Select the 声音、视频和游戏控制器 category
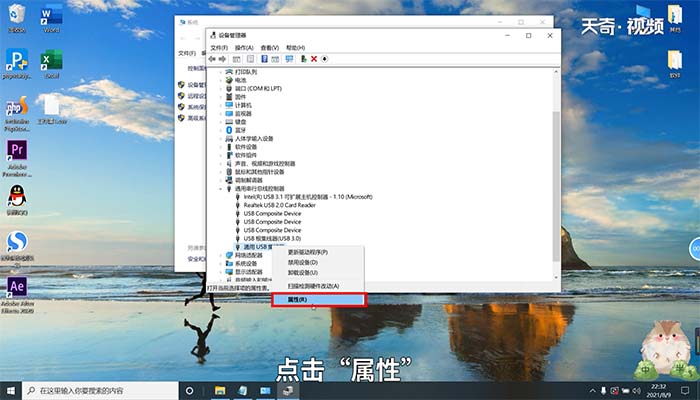Viewport: 700px width, 400px height. (265, 164)
